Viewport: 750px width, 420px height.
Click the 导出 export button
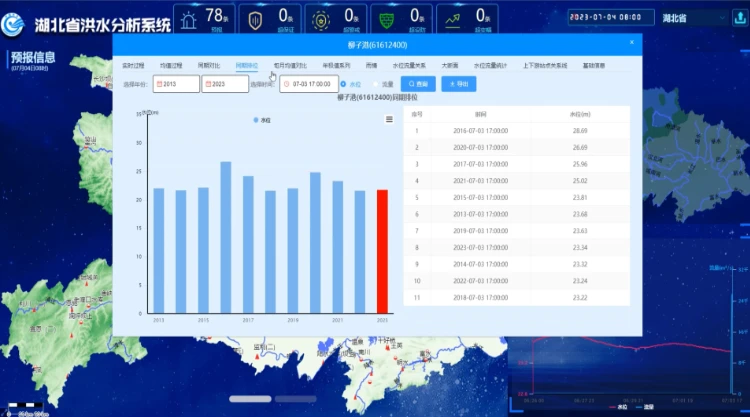[458, 84]
